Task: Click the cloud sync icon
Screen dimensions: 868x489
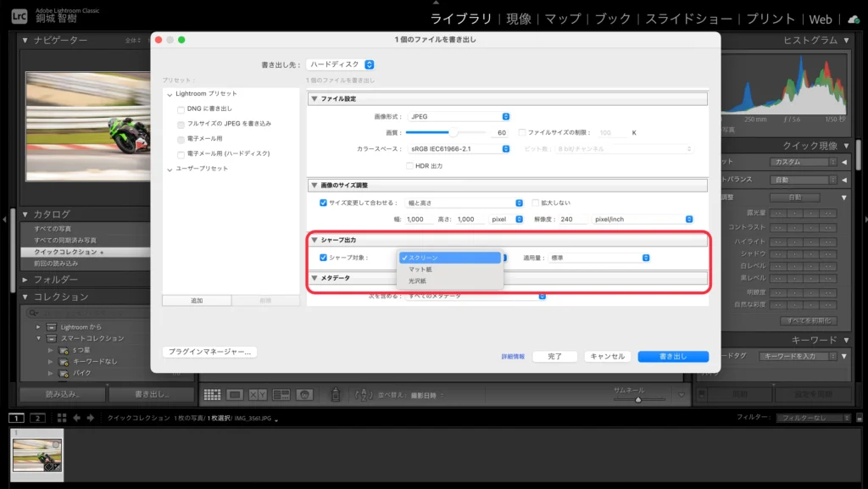Action: click(852, 19)
